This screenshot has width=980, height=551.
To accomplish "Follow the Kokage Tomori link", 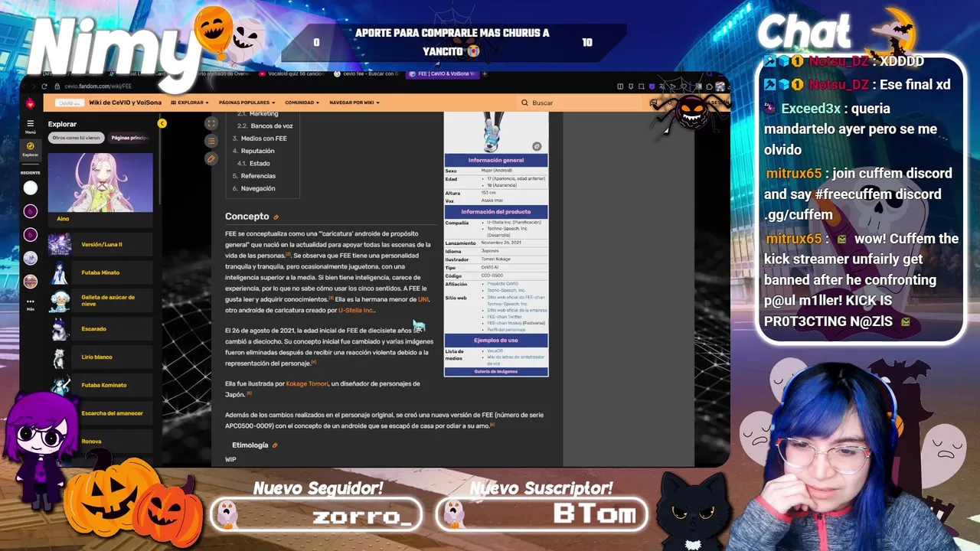I will click(307, 383).
